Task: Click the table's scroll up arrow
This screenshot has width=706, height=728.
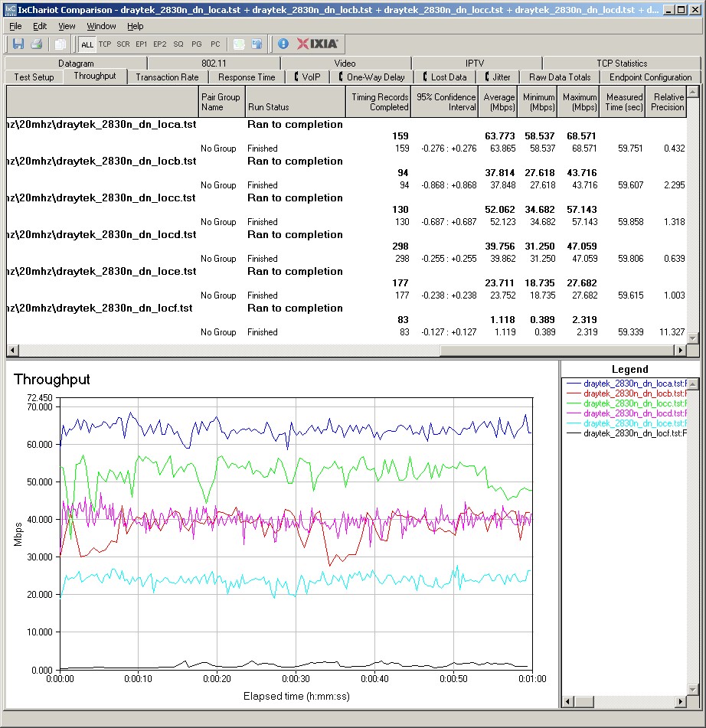Action: 692,92
